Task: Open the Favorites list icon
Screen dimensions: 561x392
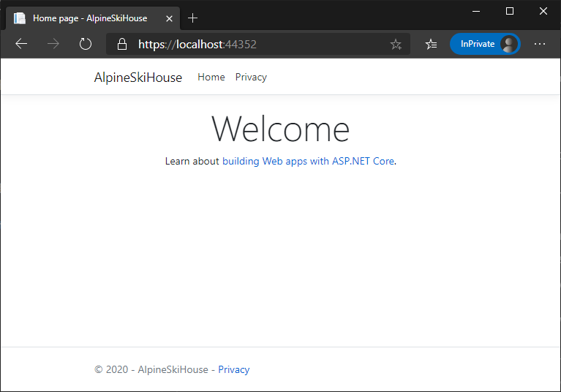Action: [x=431, y=44]
